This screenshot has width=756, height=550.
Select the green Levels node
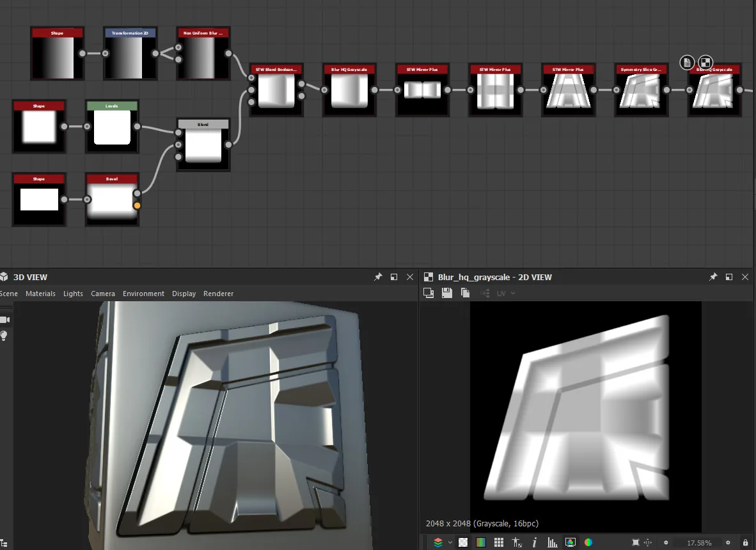(x=112, y=126)
